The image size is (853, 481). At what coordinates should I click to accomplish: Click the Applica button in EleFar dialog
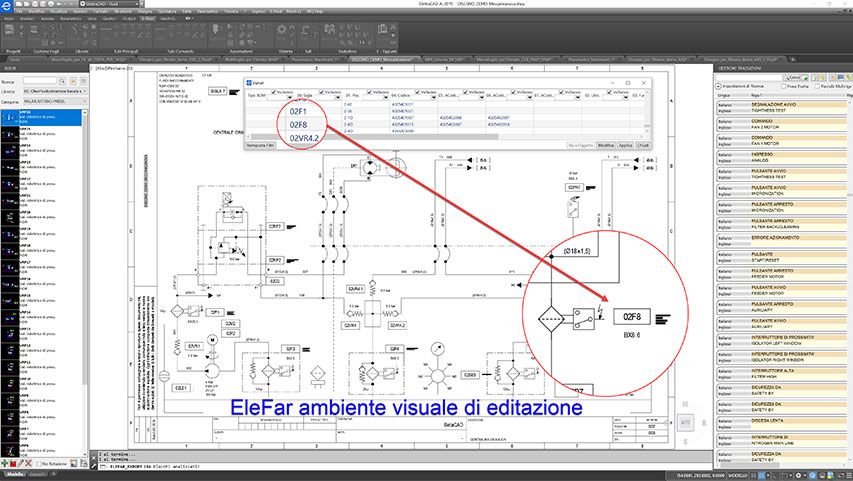click(x=624, y=145)
